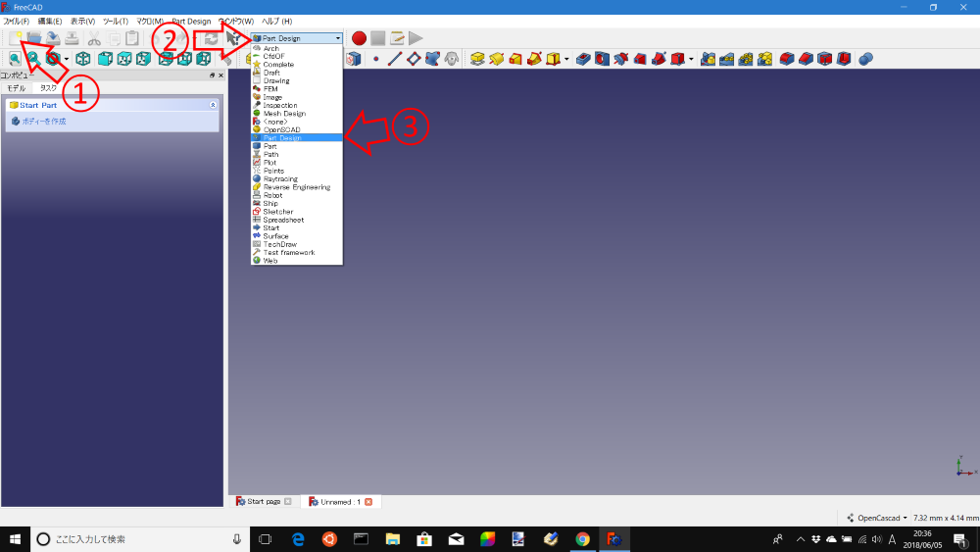
Task: Click the Refresh recompute icon
Action: [x=212, y=38]
